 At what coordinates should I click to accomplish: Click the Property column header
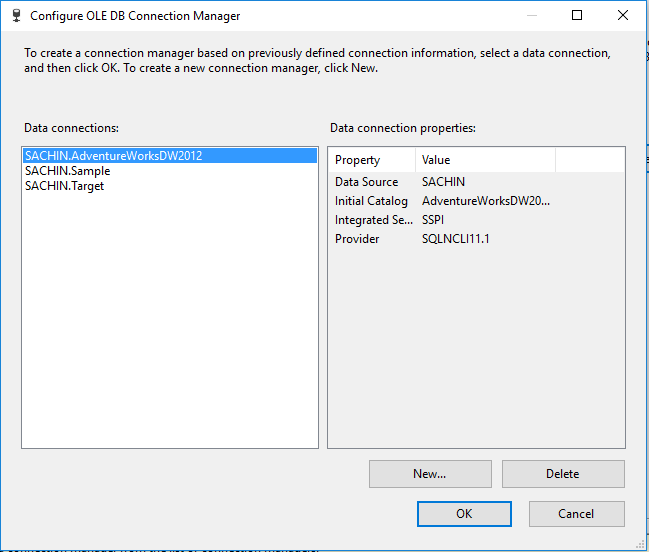tap(371, 160)
